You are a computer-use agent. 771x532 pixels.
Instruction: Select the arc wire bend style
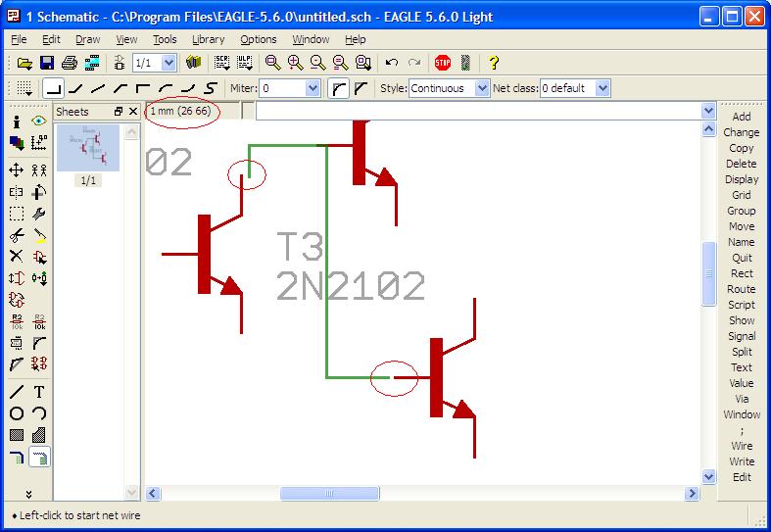pos(166,88)
